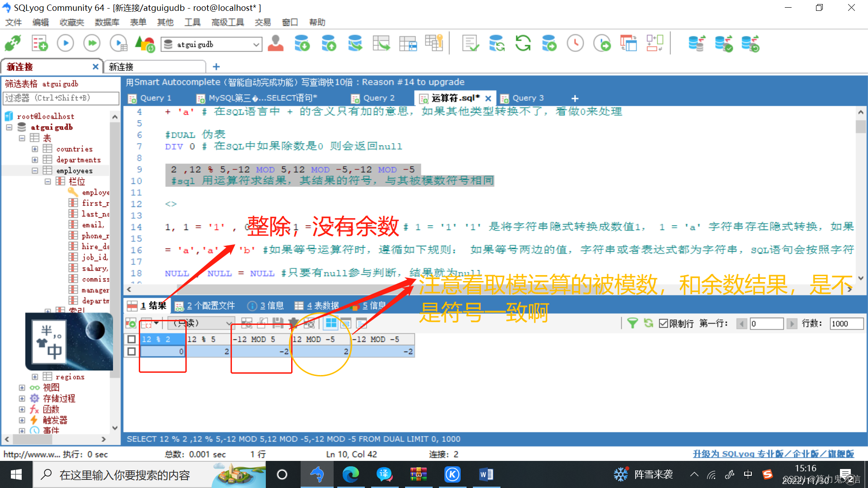Click the new connection plug icon
The width and height of the screenshot is (868, 488).
[13, 44]
